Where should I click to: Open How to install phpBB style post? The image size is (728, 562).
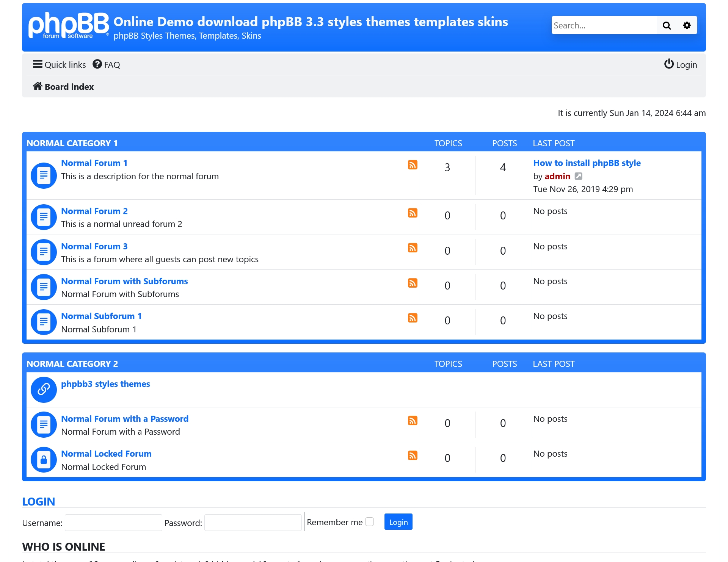pyautogui.click(x=586, y=162)
